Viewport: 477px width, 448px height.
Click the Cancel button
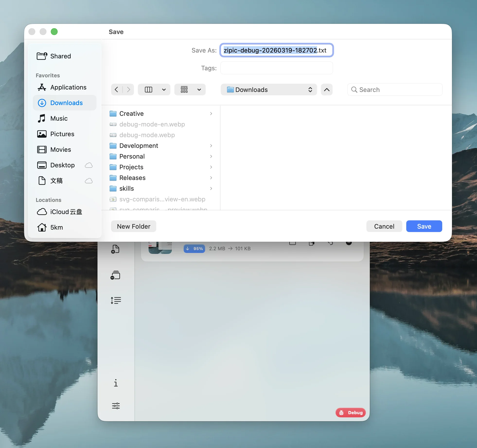tap(384, 226)
